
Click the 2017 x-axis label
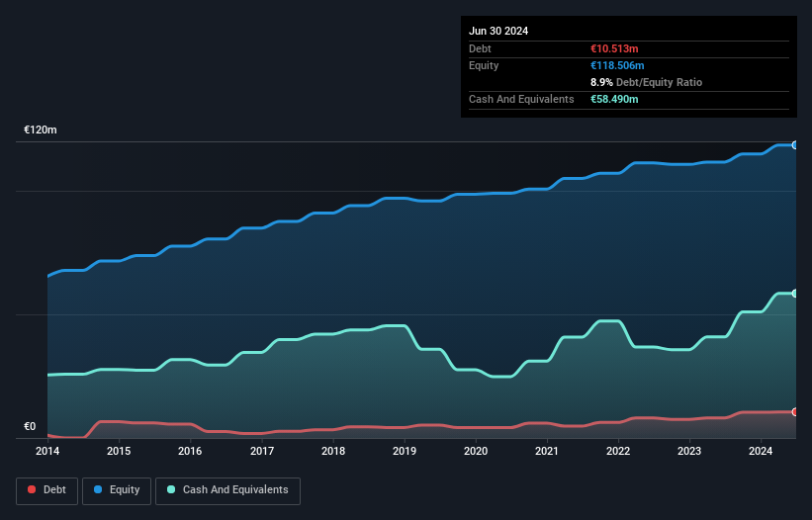[262, 451]
